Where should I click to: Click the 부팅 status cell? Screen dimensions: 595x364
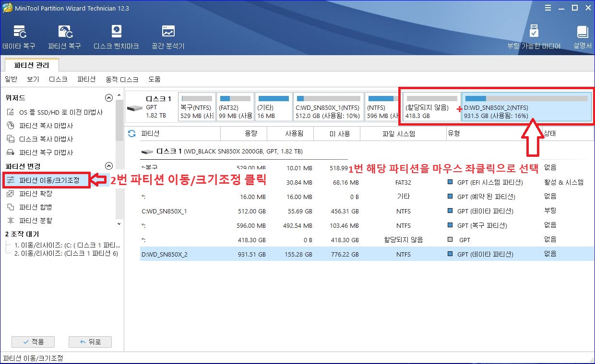pos(550,211)
